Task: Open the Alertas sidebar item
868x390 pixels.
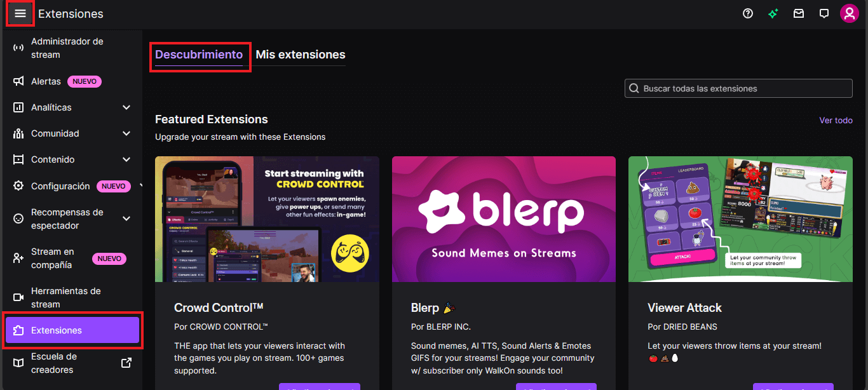Action: 72,81
